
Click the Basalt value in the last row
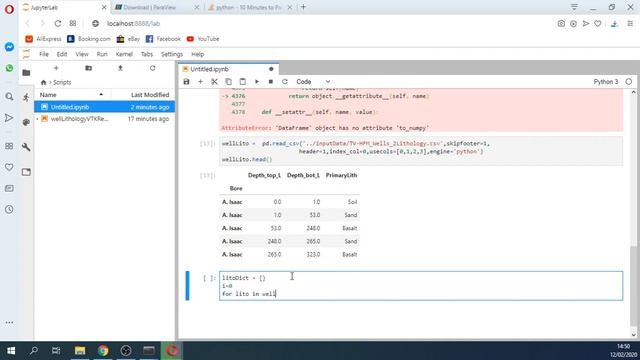point(349,254)
